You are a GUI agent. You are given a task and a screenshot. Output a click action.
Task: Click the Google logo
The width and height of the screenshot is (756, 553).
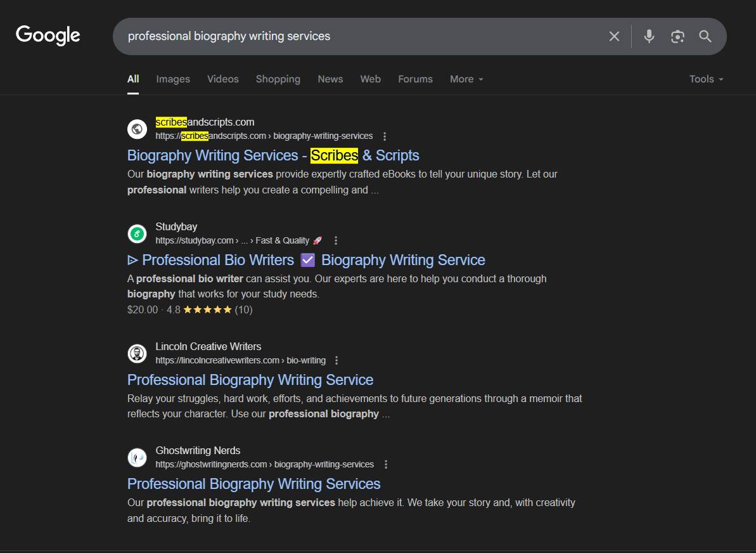click(x=48, y=36)
